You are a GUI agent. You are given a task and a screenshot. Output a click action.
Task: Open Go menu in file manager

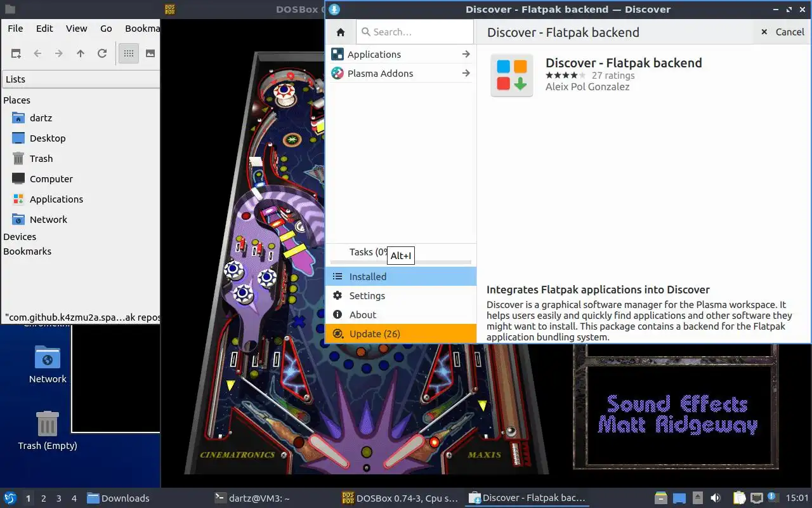click(x=106, y=29)
